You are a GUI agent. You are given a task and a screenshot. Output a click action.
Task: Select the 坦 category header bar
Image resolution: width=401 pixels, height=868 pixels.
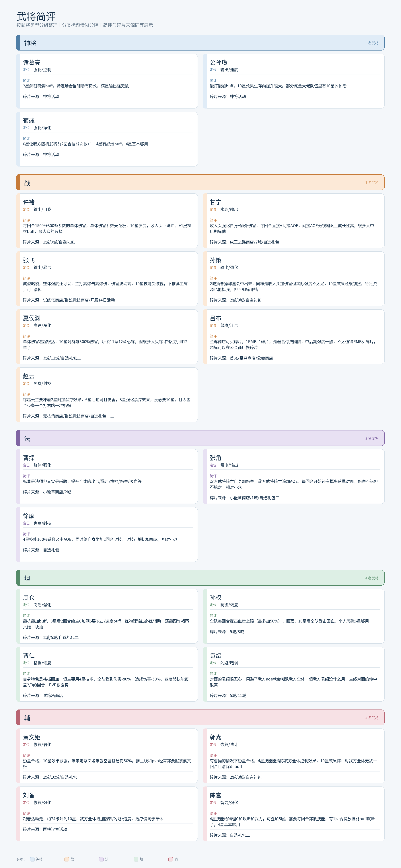click(200, 578)
